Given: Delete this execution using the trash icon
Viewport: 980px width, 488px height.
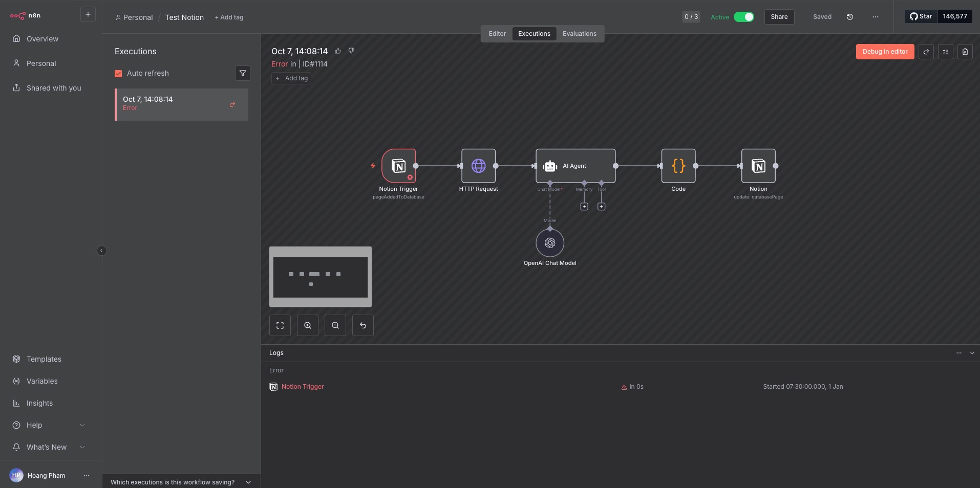Looking at the screenshot, I should tap(966, 52).
